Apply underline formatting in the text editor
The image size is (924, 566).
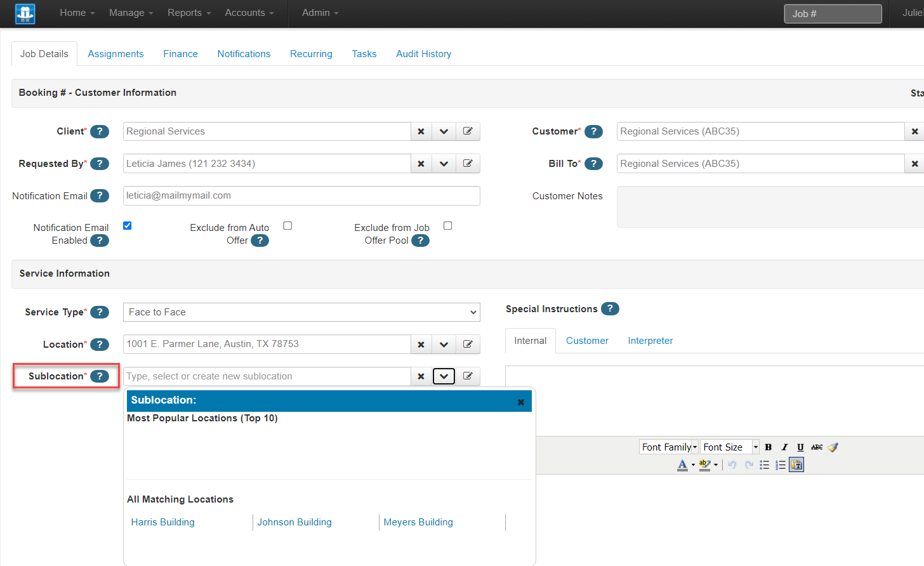800,447
